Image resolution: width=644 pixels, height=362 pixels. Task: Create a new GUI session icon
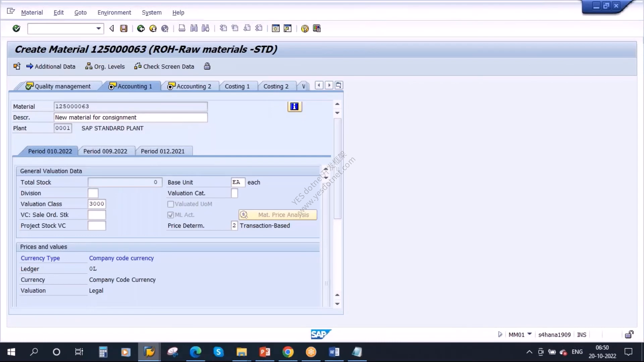point(276,28)
